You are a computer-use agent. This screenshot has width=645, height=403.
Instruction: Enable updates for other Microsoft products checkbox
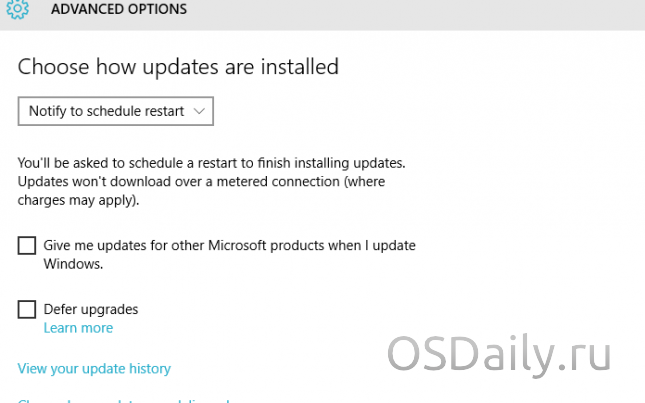point(27,246)
